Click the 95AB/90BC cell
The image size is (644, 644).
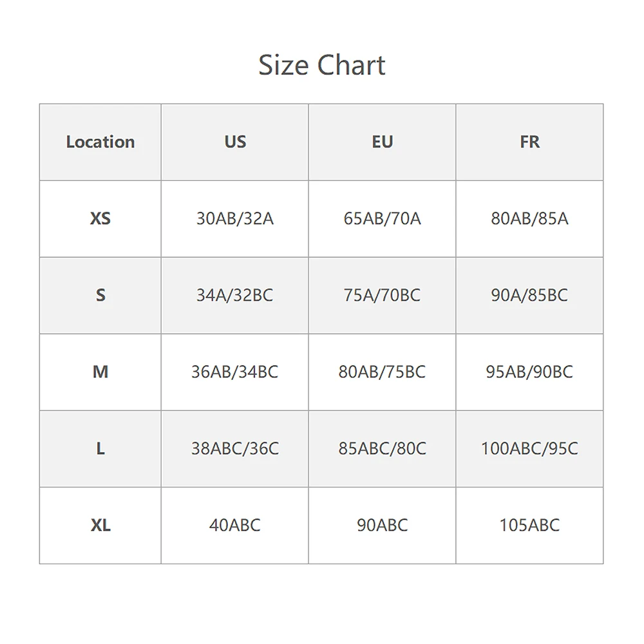click(529, 372)
